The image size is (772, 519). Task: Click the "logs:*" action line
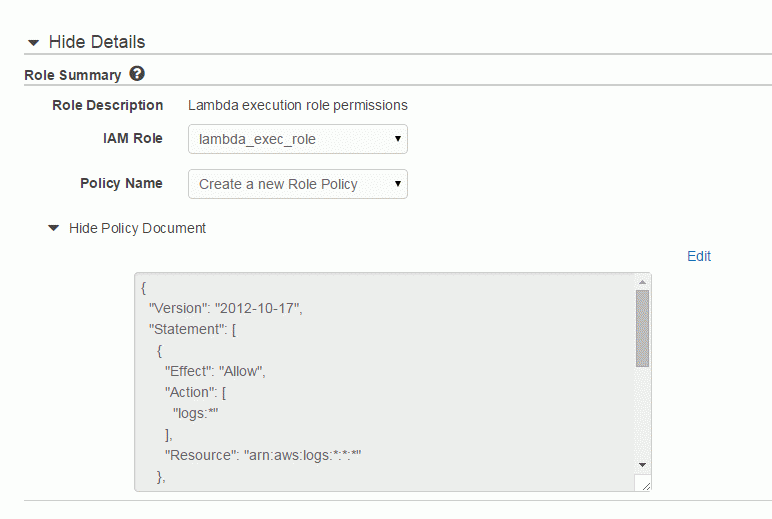(x=195, y=413)
